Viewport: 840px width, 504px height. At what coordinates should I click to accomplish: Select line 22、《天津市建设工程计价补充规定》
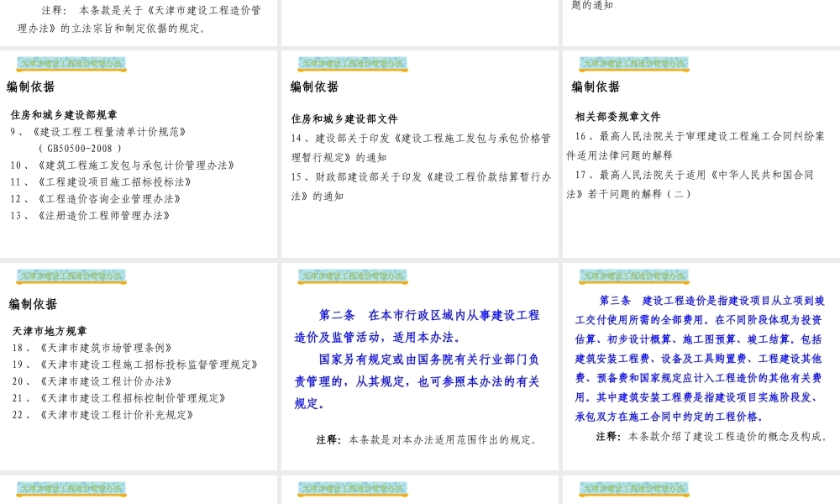pyautogui.click(x=102, y=415)
